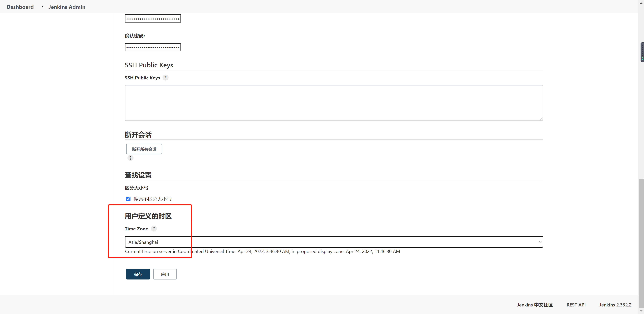
Task: Open the Asia/Shanghai time zone dropdown
Action: tap(334, 242)
